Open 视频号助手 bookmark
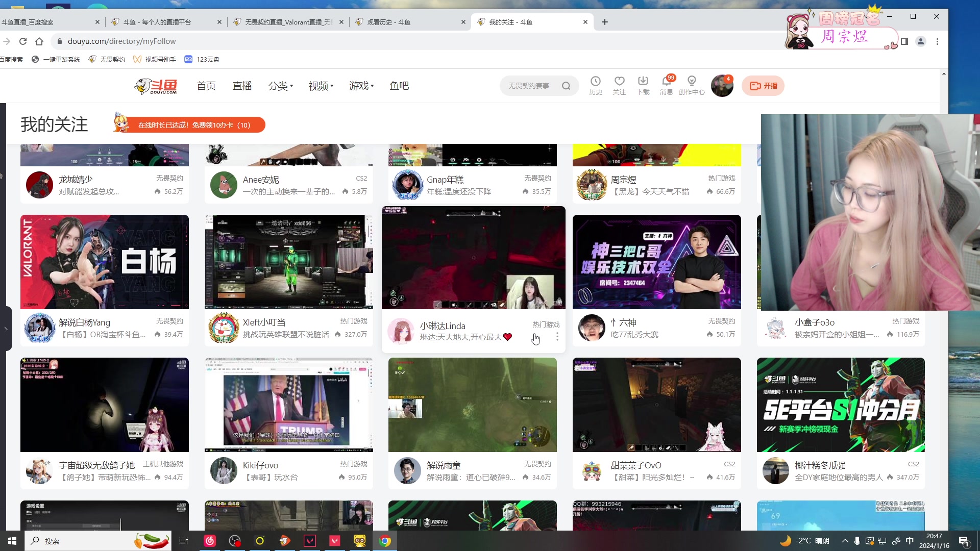Image resolution: width=980 pixels, height=551 pixels. pyautogui.click(x=155, y=59)
